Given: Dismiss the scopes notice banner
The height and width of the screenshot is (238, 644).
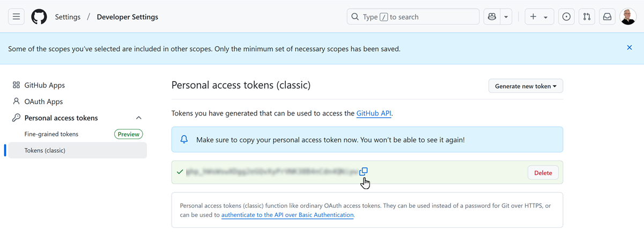Looking at the screenshot, I should (x=630, y=48).
